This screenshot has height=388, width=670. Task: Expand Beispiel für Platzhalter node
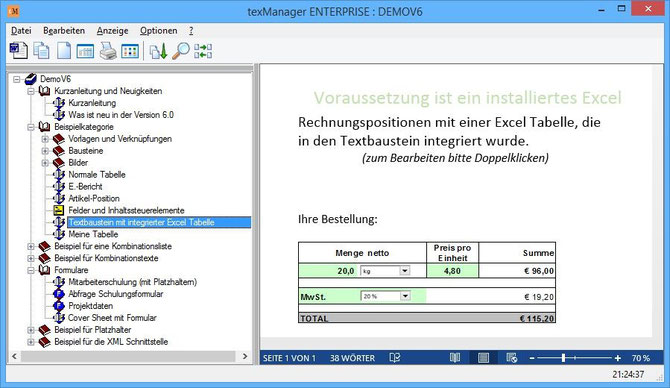(x=31, y=330)
